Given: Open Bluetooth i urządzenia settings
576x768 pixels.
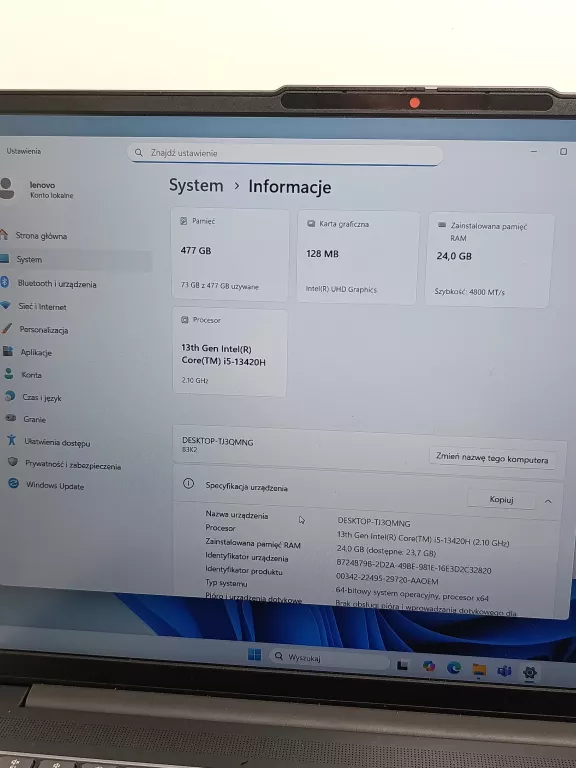Looking at the screenshot, I should [56, 284].
